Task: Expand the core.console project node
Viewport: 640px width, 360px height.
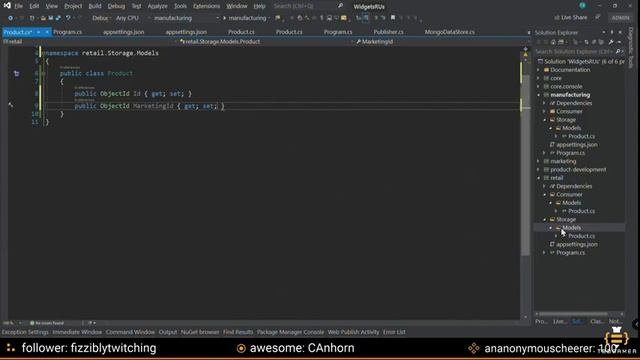Action: click(x=538, y=87)
